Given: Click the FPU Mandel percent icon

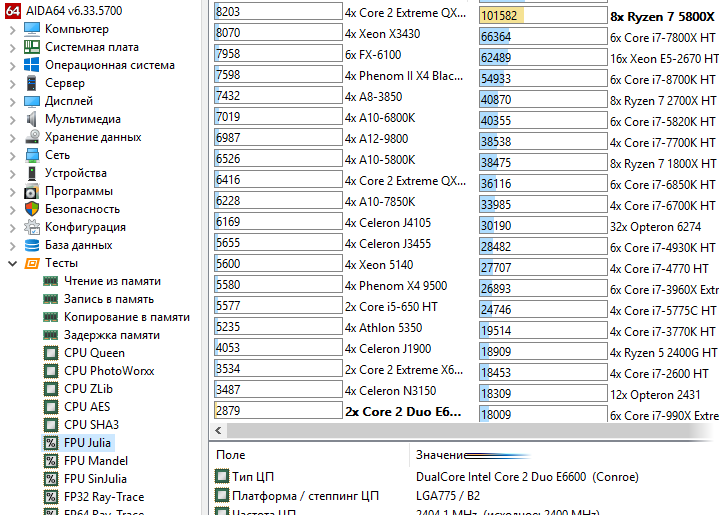Looking at the screenshot, I should [51, 461].
